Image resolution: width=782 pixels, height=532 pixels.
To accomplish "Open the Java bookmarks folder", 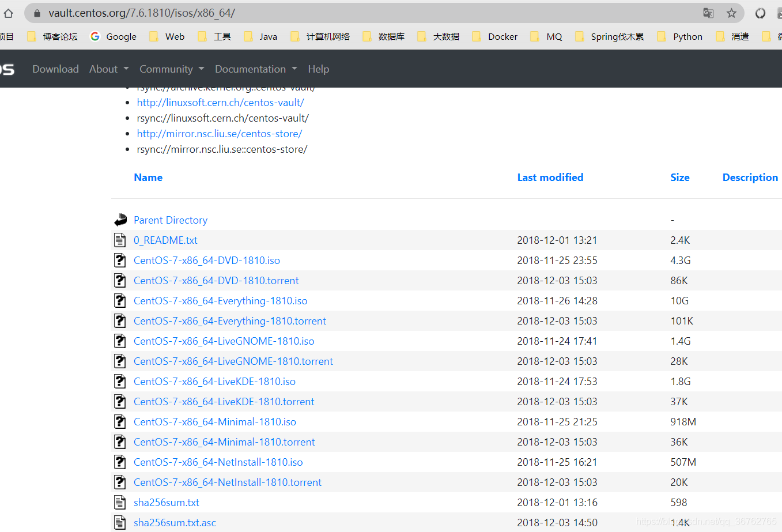I will tap(260, 36).
